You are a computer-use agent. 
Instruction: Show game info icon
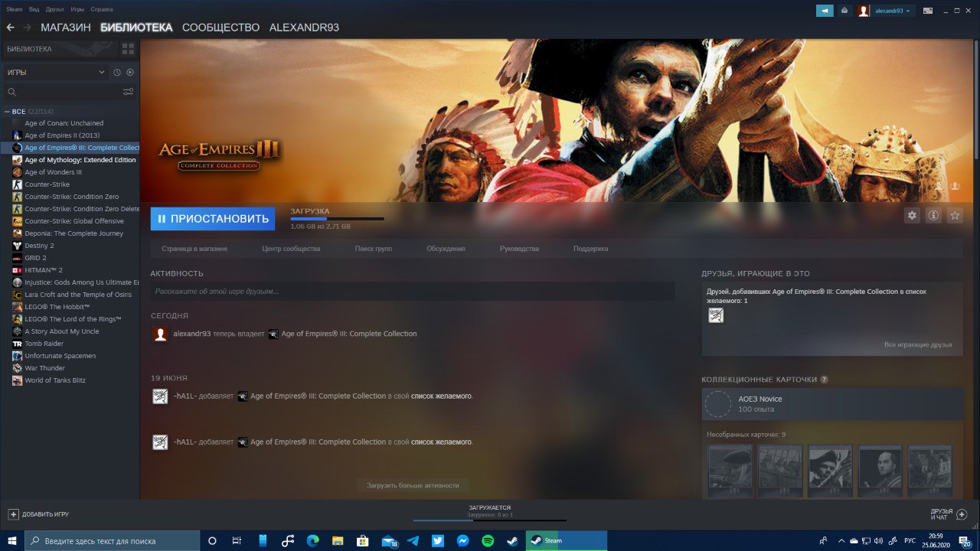[933, 216]
